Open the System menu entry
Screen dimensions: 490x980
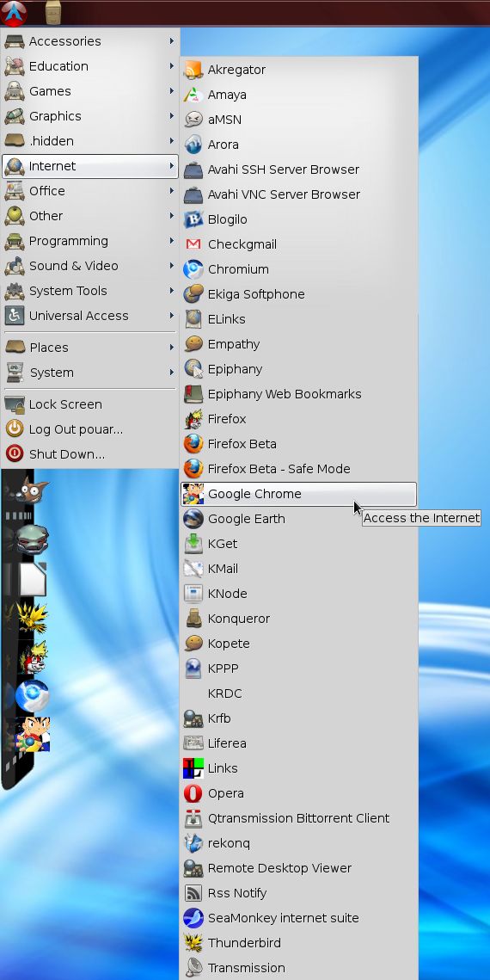[x=90, y=373]
